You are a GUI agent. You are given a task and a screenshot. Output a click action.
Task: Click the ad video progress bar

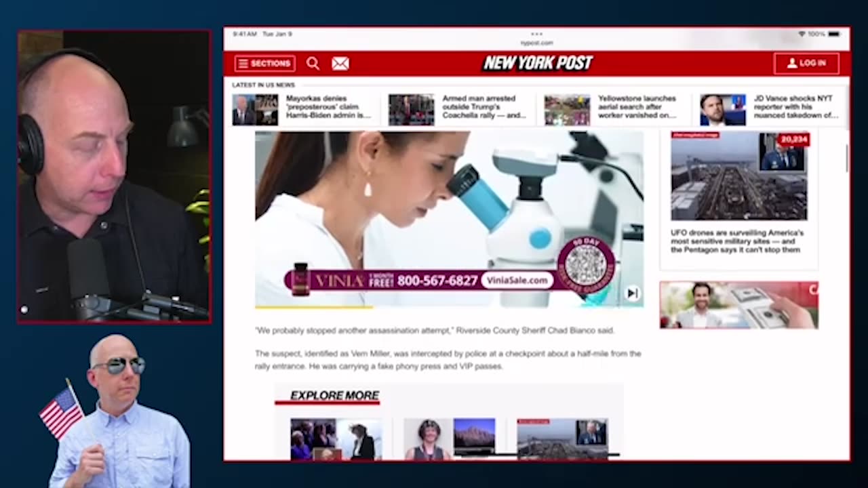coord(449,307)
